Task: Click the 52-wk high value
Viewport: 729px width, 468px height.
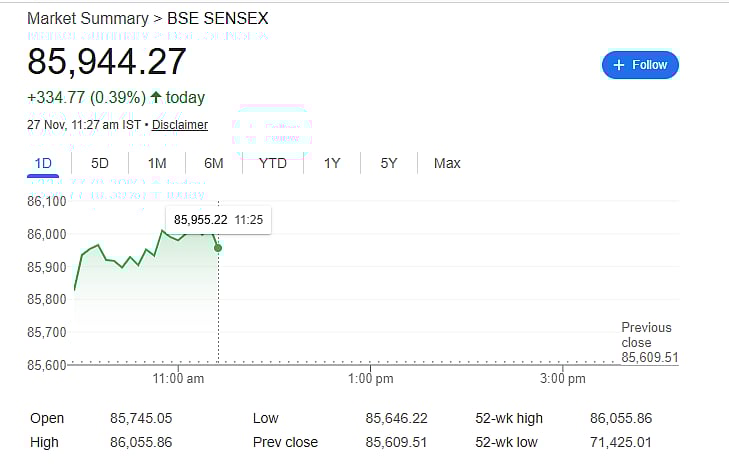Action: point(621,418)
